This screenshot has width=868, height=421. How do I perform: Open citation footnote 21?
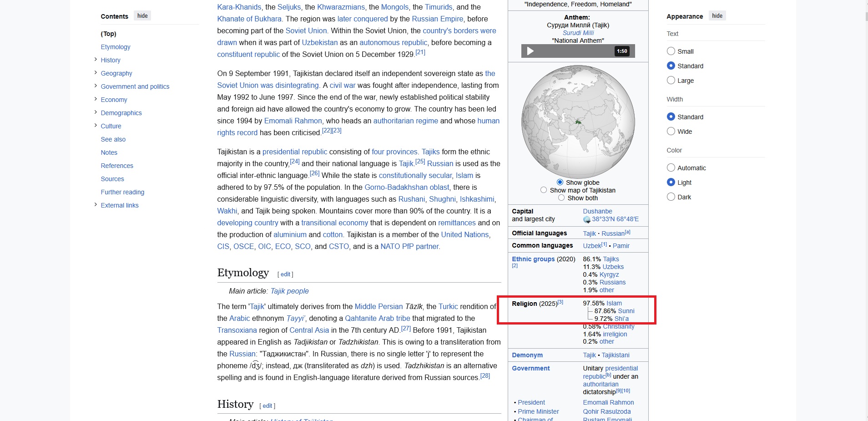pos(420,52)
